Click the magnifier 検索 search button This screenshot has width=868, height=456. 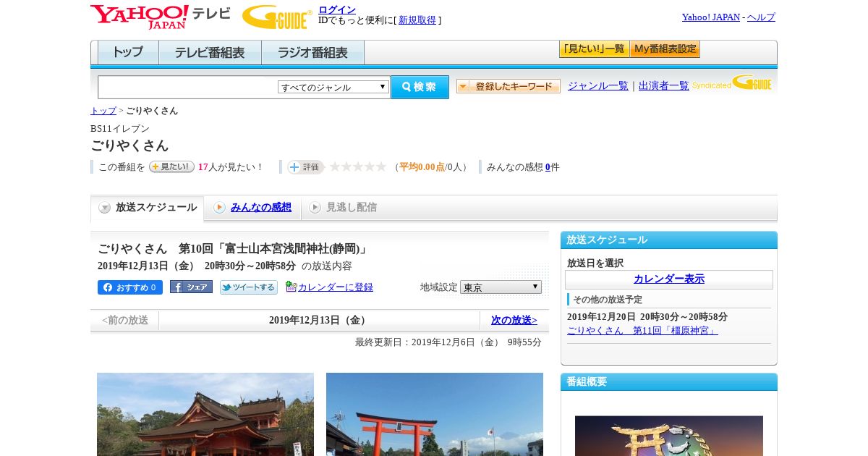420,87
